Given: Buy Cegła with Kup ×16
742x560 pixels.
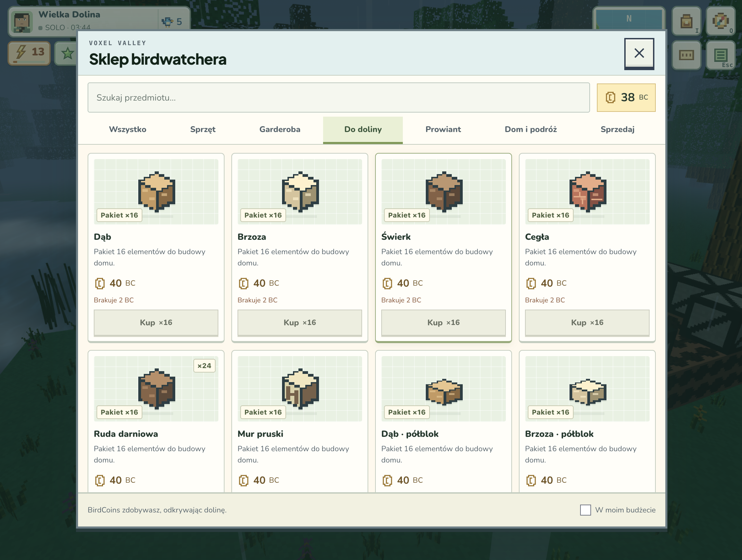Looking at the screenshot, I should point(587,323).
